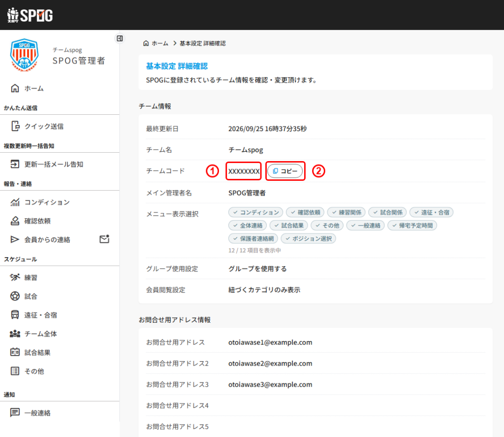
Task: Copy the team code with コピー button
Action: (285, 171)
